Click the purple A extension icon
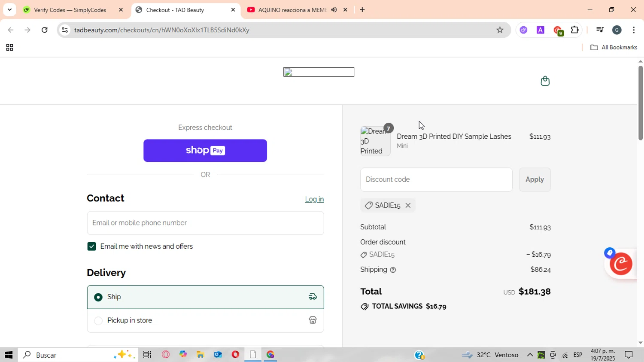Screen dimensions: 644x362 click(x=541, y=30)
